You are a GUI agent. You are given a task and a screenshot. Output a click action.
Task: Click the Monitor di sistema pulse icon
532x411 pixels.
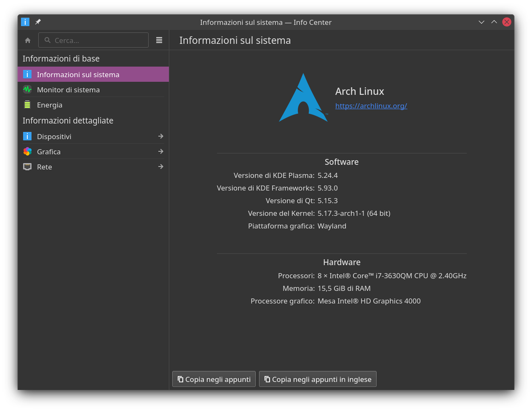27,89
